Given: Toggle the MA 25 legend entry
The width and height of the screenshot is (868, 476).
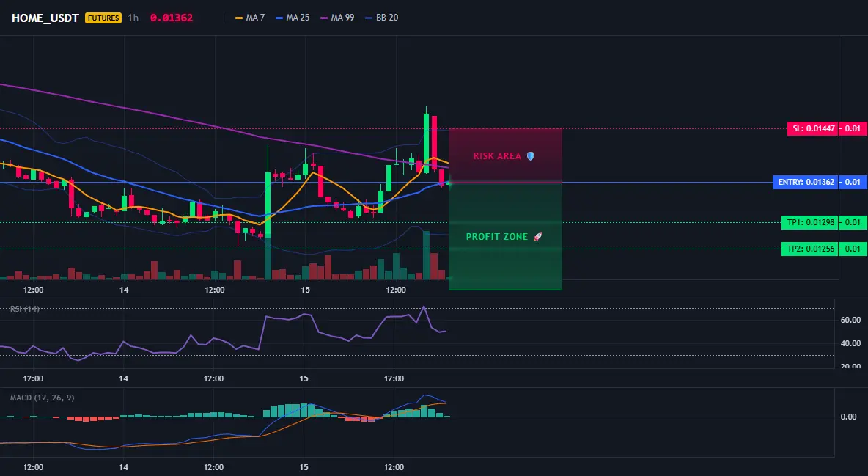Looking at the screenshot, I should (293, 18).
